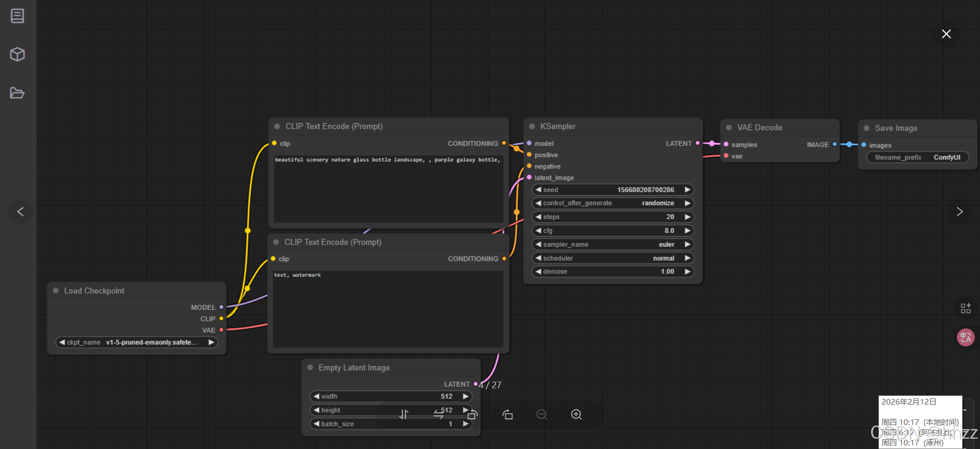Decrease cfg with the left arrow
Screen dimensions: 980x449
(x=538, y=231)
